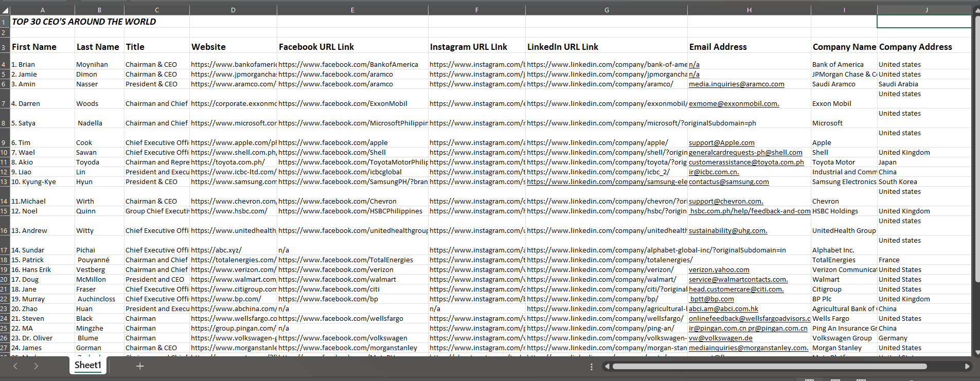This screenshot has height=381, width=980.
Task: Select the cell 'Saudi Arabia'
Action: [x=924, y=84]
